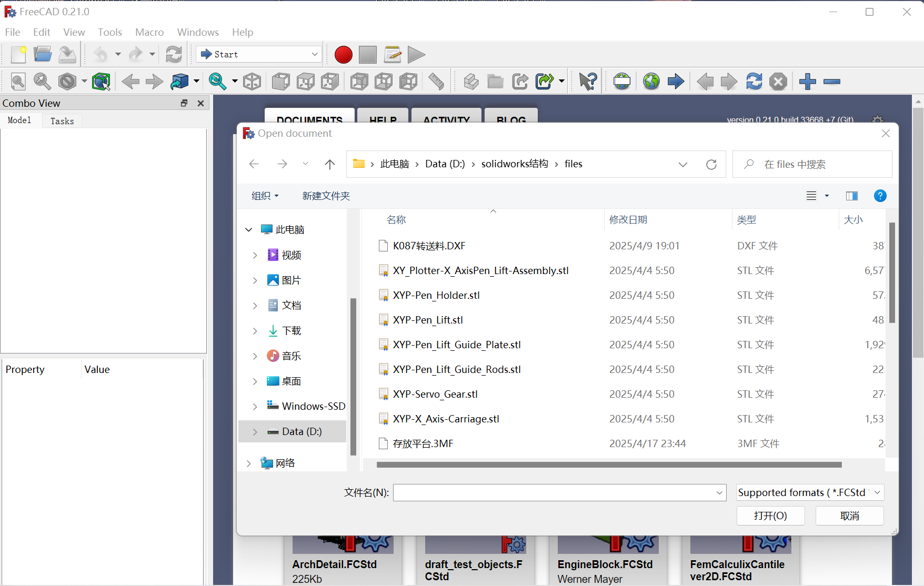Toggle the preview pane icon

(852, 196)
